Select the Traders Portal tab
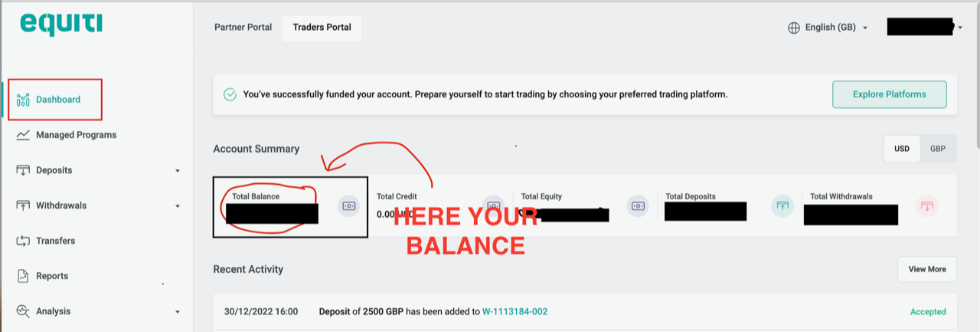980x332 pixels. point(322,28)
